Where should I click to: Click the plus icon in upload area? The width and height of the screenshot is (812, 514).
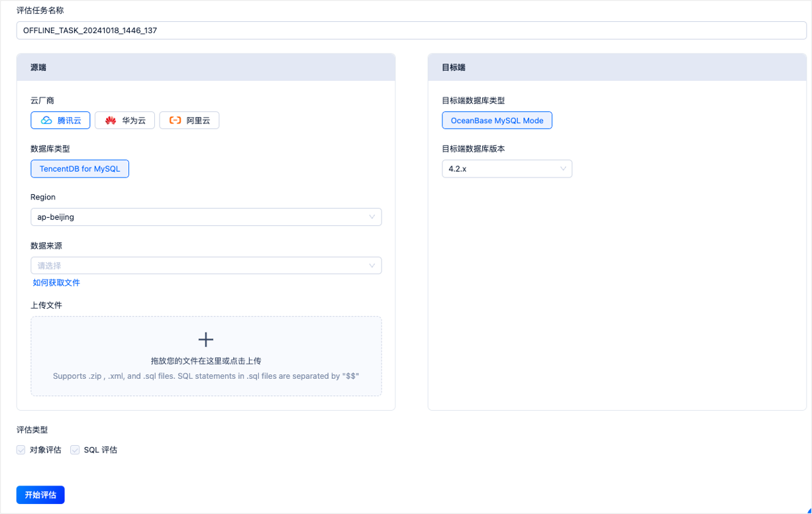click(x=206, y=340)
